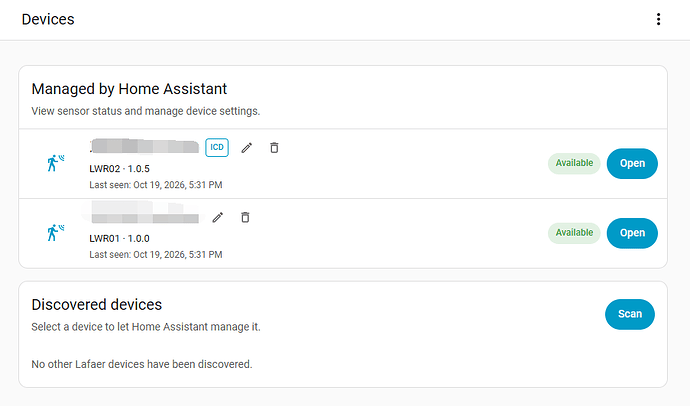Edit name of the LWR02 device

click(247, 148)
